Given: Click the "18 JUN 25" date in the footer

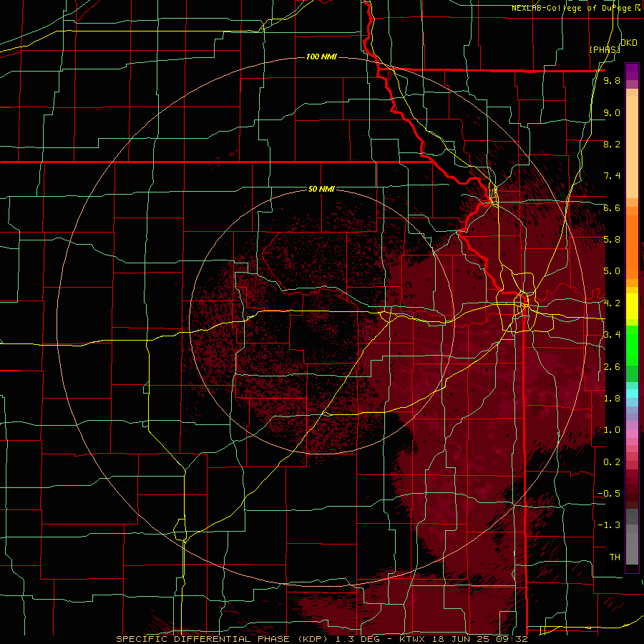Looking at the screenshot, I should 462,639.
